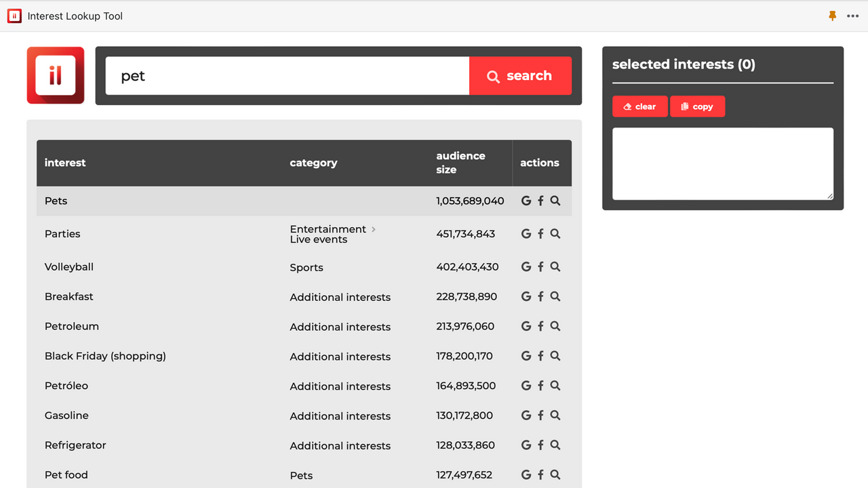
Task: Open Google icon in Black Friday row
Action: (x=526, y=357)
